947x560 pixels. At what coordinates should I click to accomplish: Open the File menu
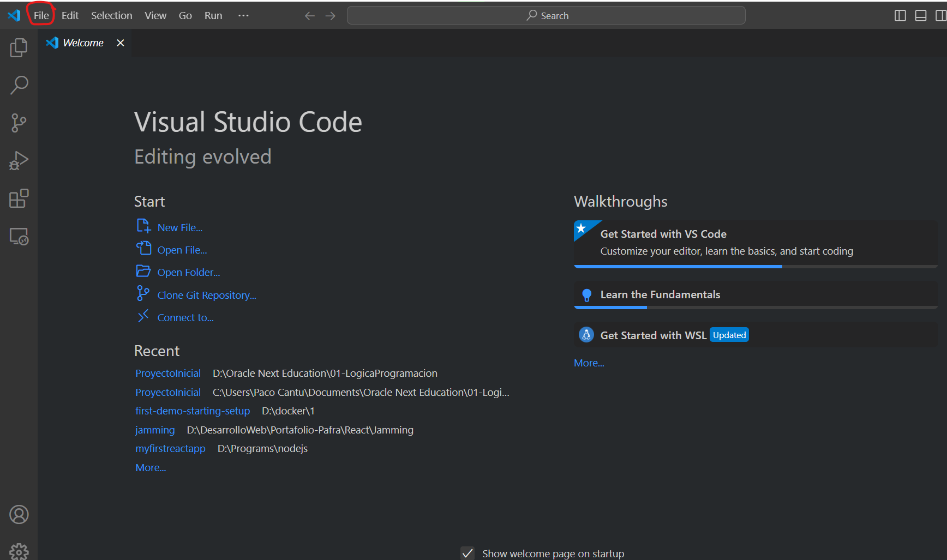click(41, 16)
